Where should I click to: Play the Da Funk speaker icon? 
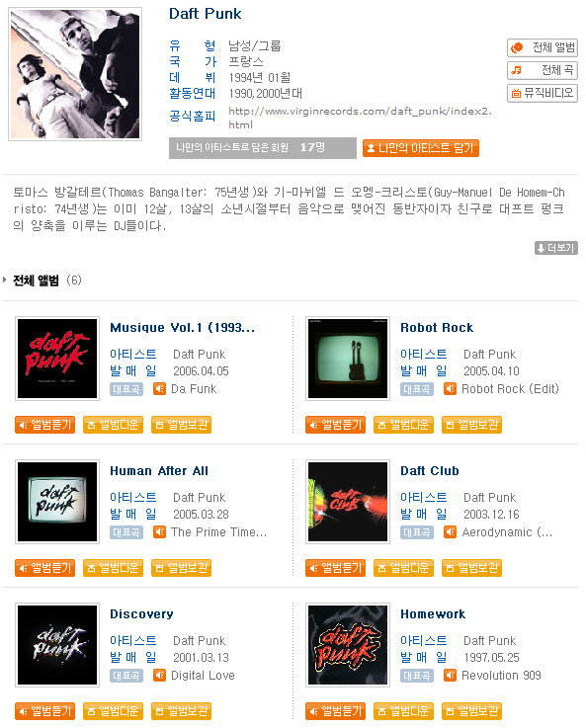pyautogui.click(x=159, y=388)
